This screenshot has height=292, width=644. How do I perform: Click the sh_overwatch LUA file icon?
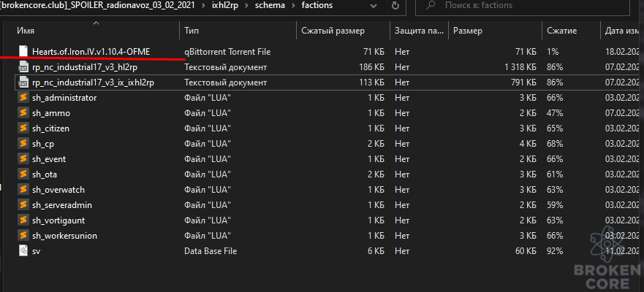point(23,190)
